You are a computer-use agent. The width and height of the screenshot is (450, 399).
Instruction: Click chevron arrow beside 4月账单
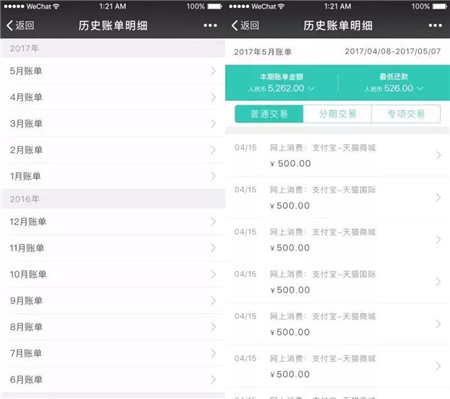pos(213,97)
